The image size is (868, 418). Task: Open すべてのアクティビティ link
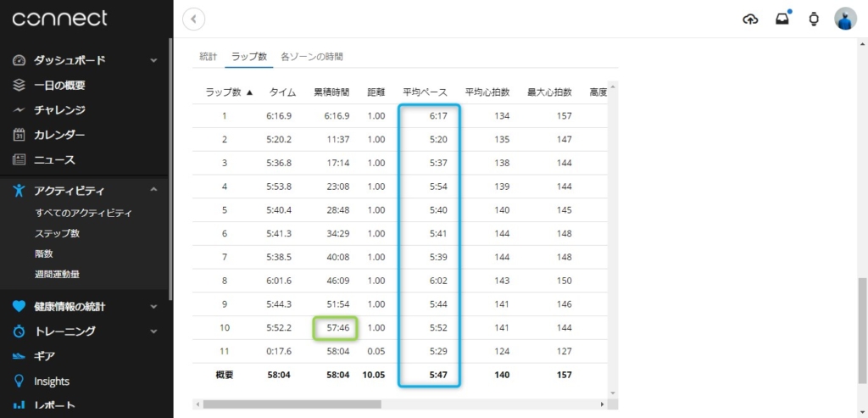point(83,213)
